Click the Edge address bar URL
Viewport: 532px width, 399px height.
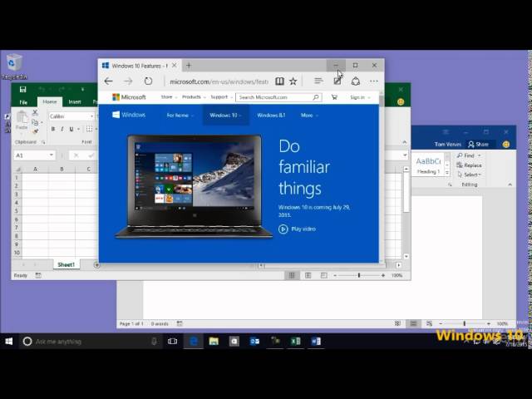(x=219, y=81)
